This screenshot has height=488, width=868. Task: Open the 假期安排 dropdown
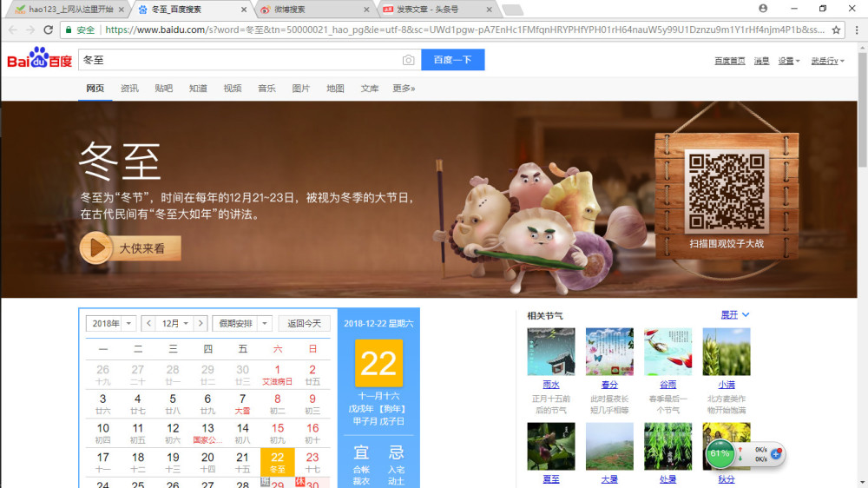(x=242, y=323)
